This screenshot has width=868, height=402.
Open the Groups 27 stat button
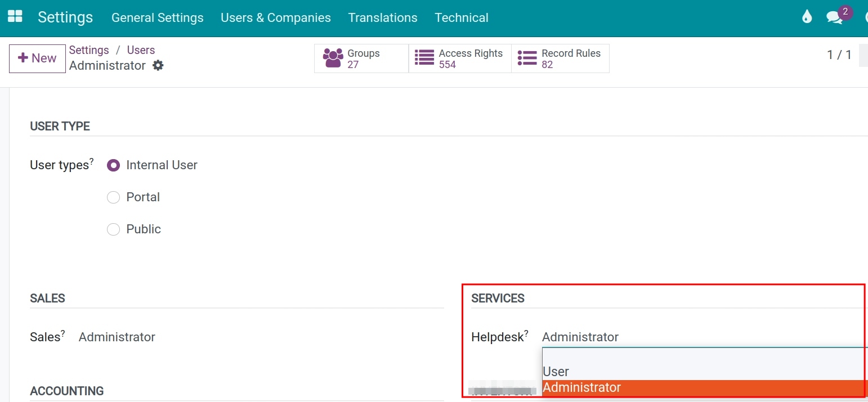(361, 58)
